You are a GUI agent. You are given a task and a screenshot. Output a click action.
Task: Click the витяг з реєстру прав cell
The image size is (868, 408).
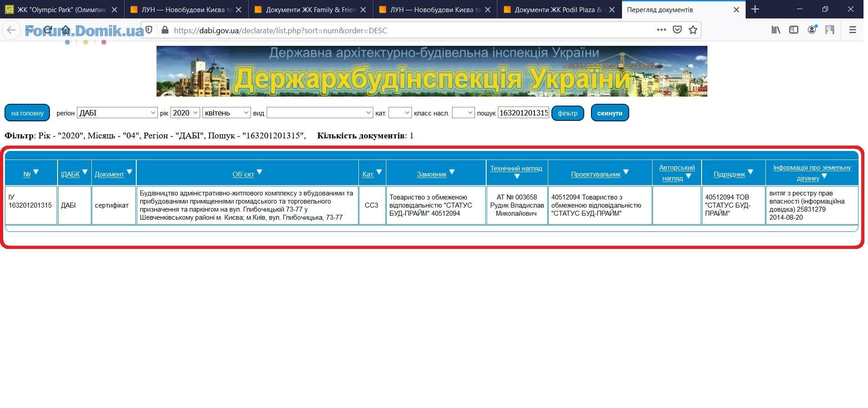(812, 205)
